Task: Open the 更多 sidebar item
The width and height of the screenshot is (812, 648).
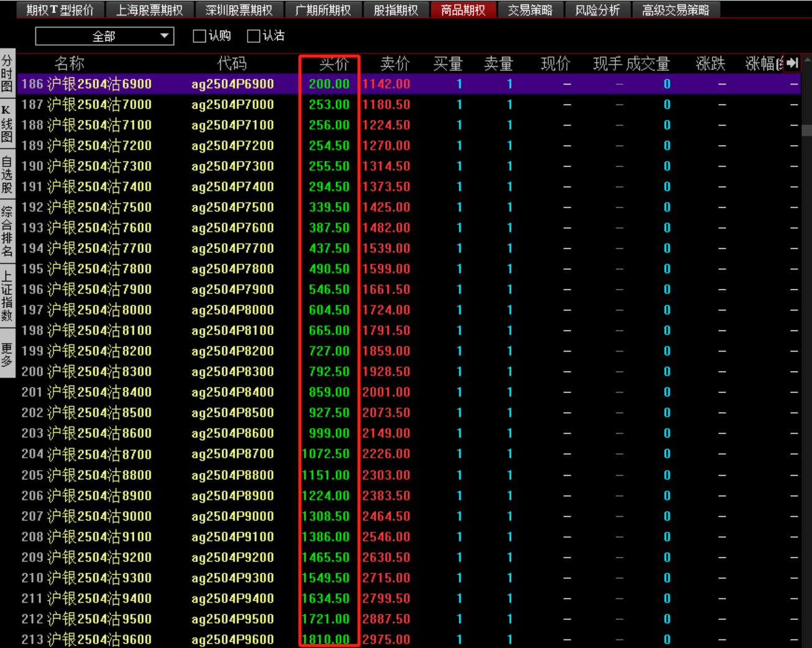Action: (x=7, y=355)
